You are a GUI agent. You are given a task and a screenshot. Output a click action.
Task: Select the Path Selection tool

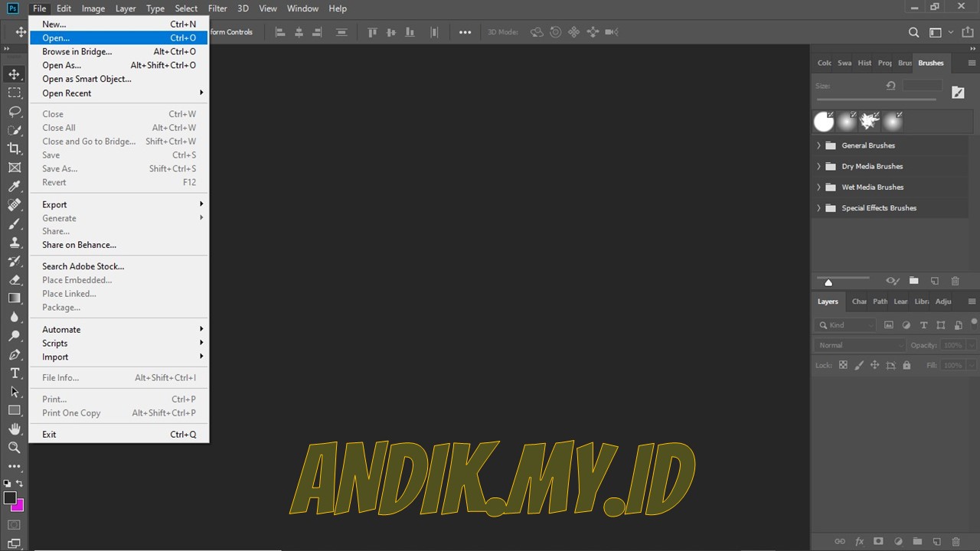click(14, 392)
